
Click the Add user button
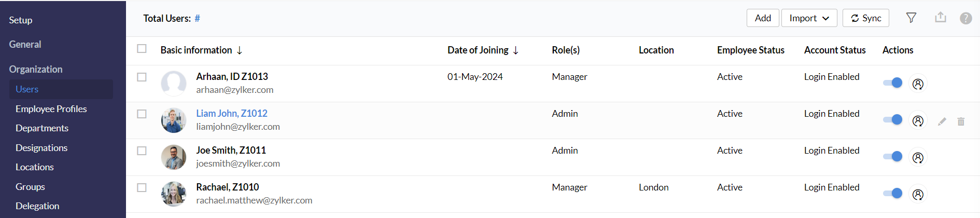[x=763, y=18]
